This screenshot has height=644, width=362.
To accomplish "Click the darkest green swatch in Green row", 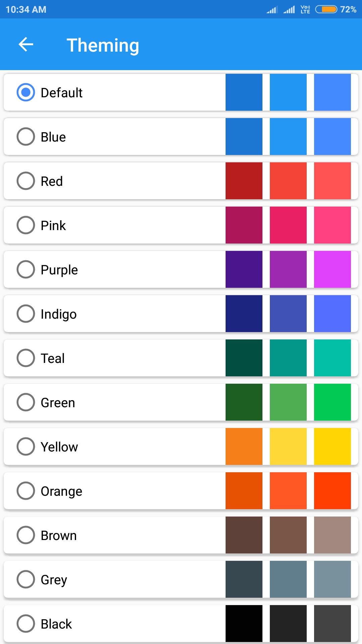I will pyautogui.click(x=244, y=402).
